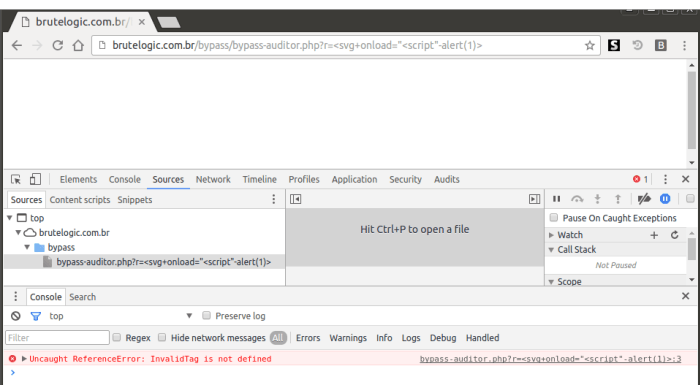Open the Console panel tab
The width and height of the screenshot is (700, 385).
tap(125, 180)
